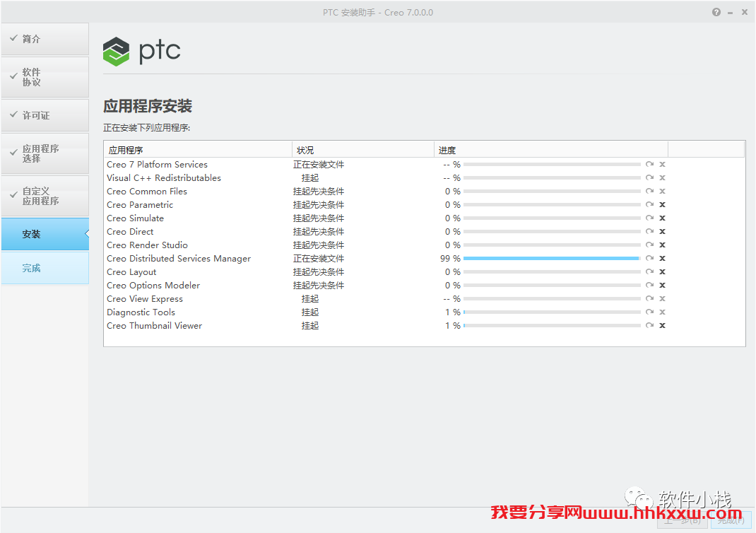Sort by 应用程序 column header

click(198, 150)
